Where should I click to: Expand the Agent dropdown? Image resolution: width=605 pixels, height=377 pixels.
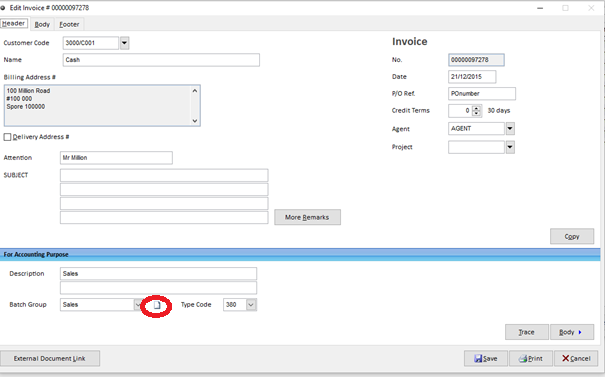click(510, 128)
